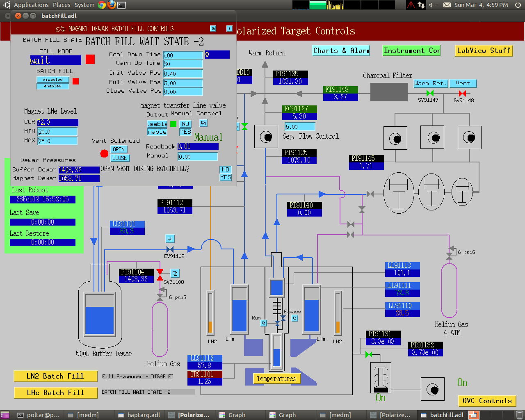Select Disable for transfer line valve Output
This screenshot has width=525, height=420.
[157, 124]
